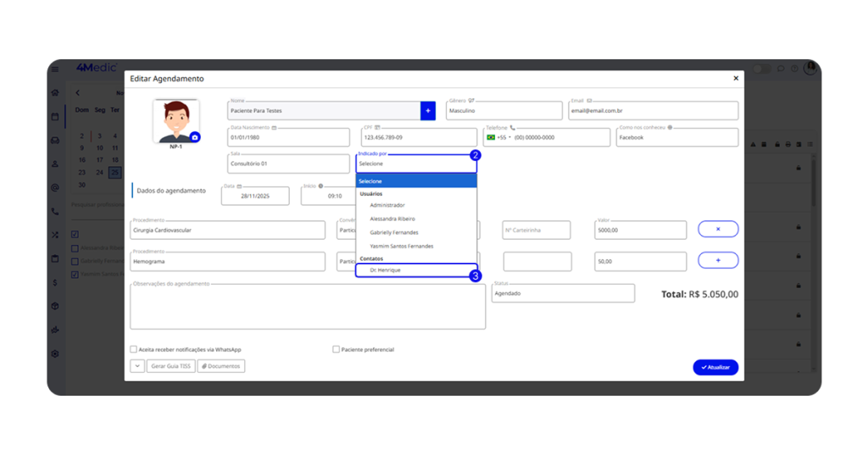Click the Documentos button
This screenshot has height=455, width=868.
[221, 366]
